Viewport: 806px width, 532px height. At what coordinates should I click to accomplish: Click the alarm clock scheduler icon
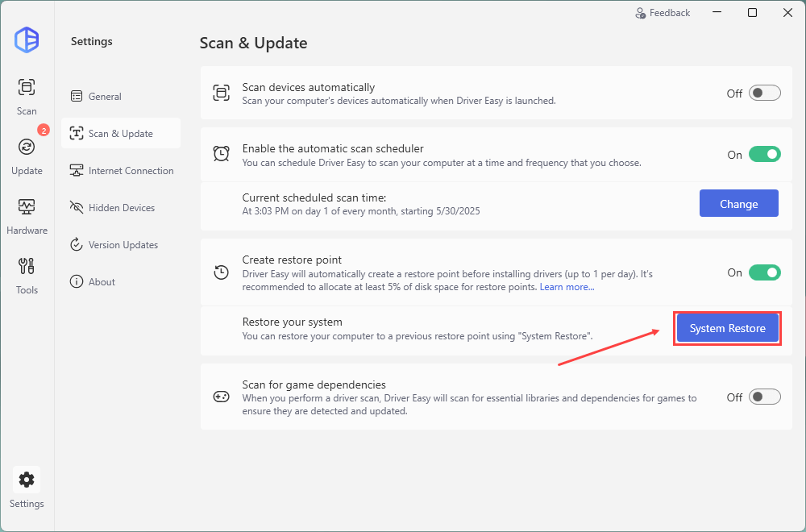pyautogui.click(x=221, y=154)
